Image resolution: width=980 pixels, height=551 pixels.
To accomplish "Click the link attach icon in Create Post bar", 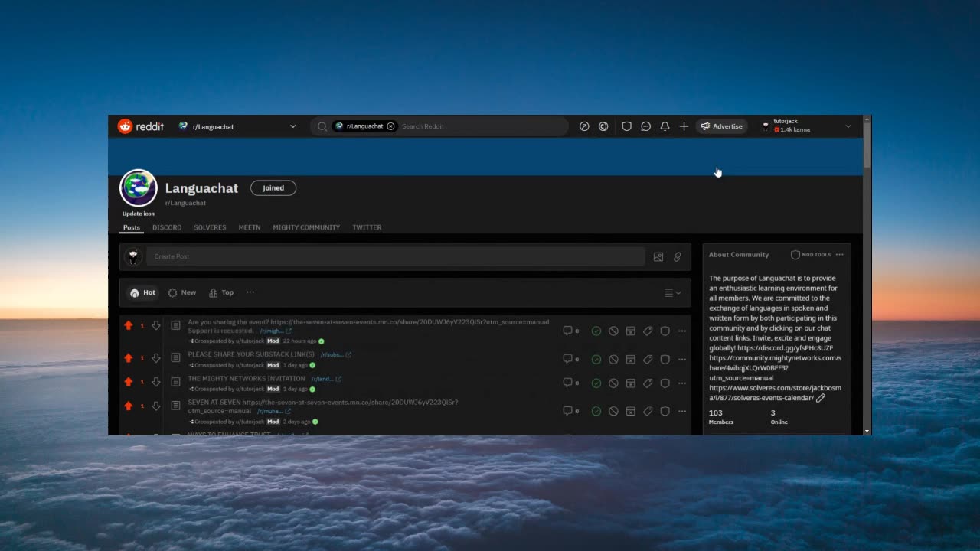I will click(x=678, y=257).
